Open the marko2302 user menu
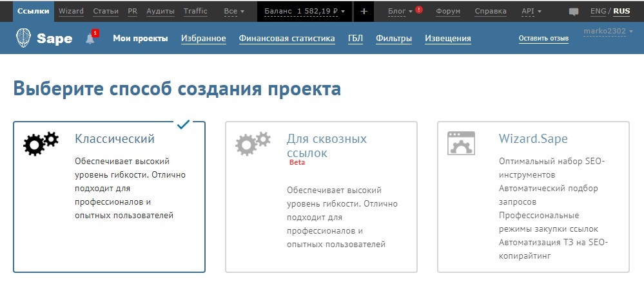The width and height of the screenshot is (644, 298). 608,31
